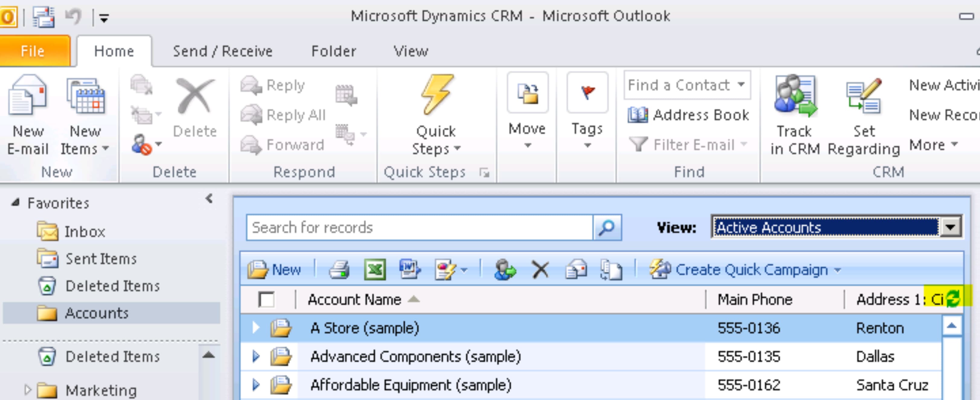Click the Search for records field
Screen dimensions: 980x400
[x=420, y=227]
